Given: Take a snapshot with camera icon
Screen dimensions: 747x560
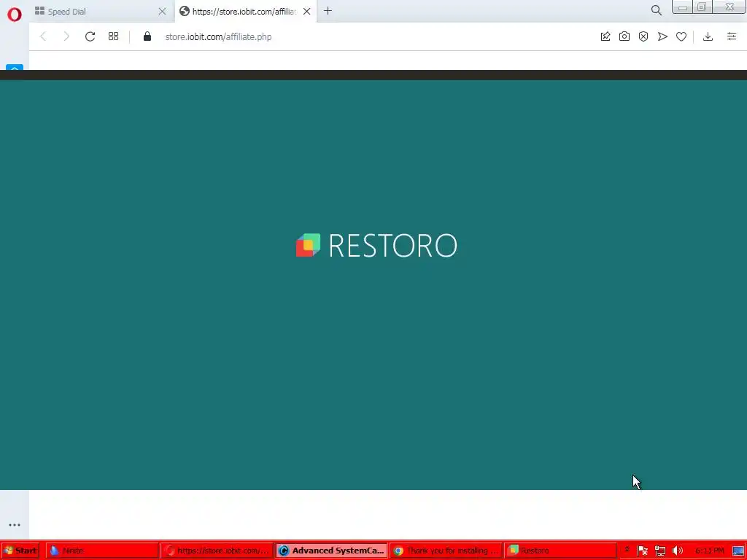Looking at the screenshot, I should click(624, 36).
